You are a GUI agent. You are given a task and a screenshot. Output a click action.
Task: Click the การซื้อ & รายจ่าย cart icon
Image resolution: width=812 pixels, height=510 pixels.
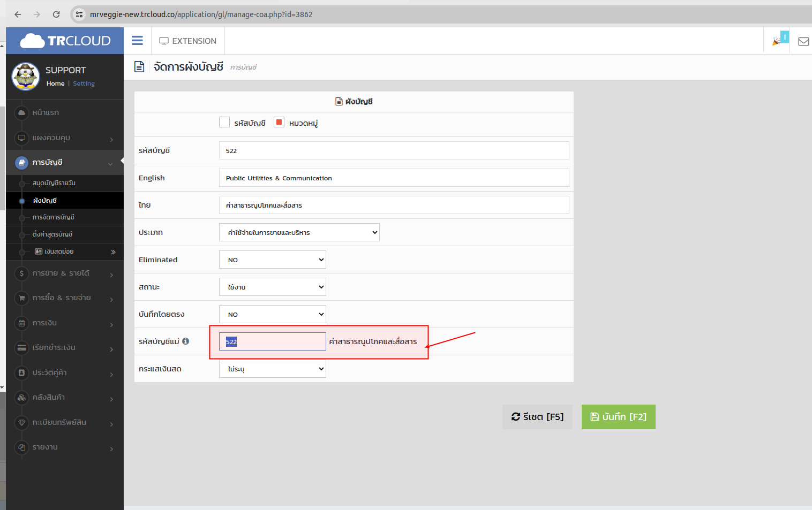pyautogui.click(x=21, y=298)
